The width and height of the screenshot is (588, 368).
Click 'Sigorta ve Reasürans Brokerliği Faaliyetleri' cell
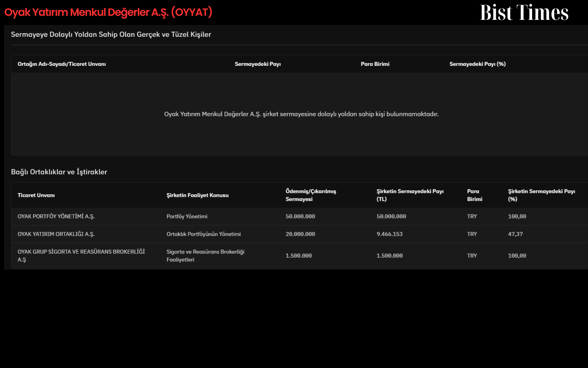[205, 256]
